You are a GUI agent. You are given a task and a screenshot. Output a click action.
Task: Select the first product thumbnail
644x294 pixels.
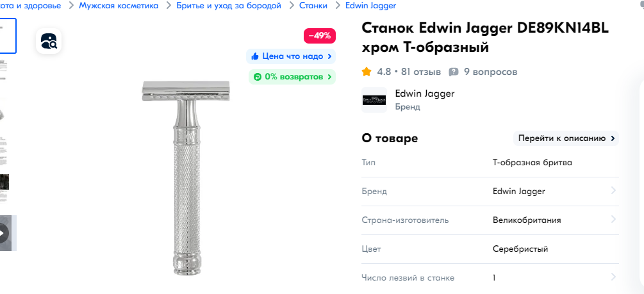[x=8, y=36]
